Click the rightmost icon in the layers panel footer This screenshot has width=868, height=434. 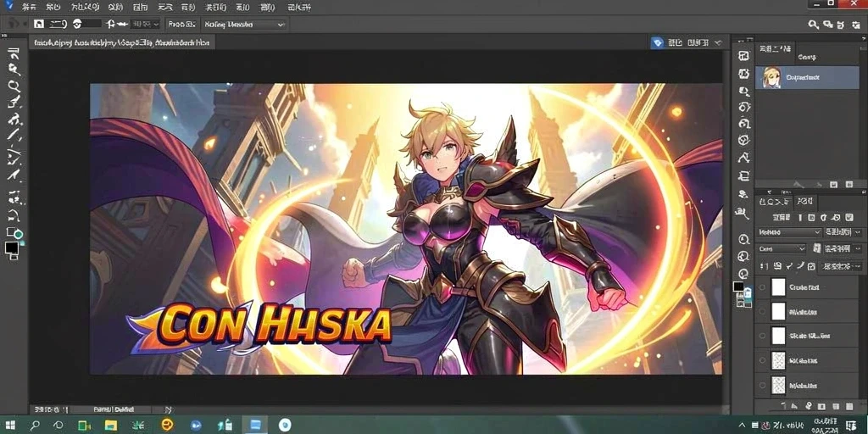point(848,407)
